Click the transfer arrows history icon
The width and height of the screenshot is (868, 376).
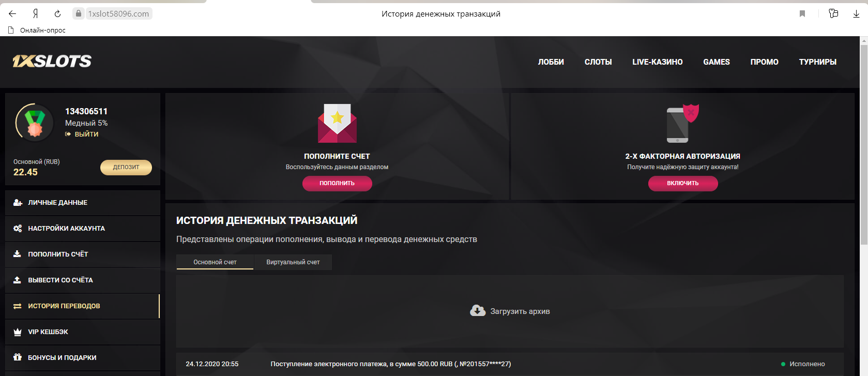click(17, 306)
